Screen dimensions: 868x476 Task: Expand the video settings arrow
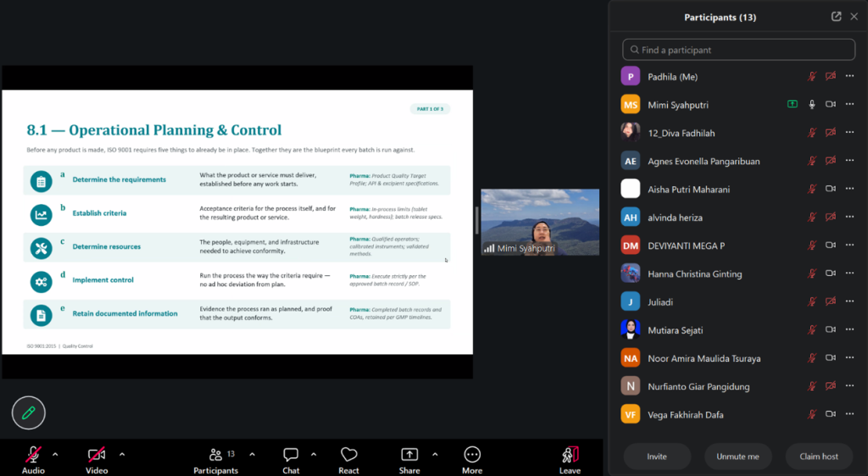click(x=122, y=455)
